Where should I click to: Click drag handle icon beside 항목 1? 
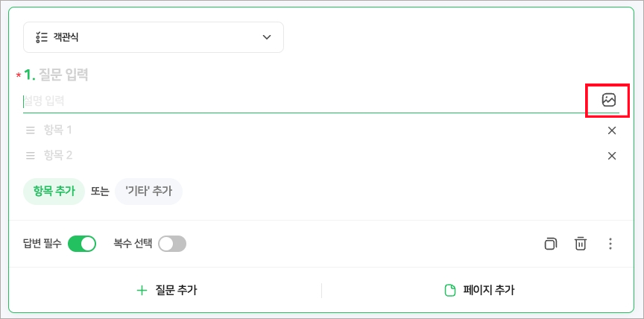[x=31, y=130]
